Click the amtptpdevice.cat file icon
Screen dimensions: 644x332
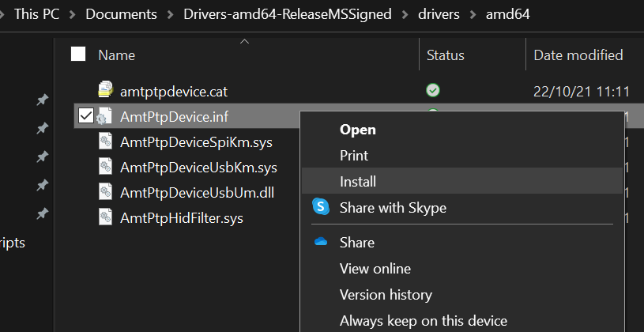pos(106,89)
